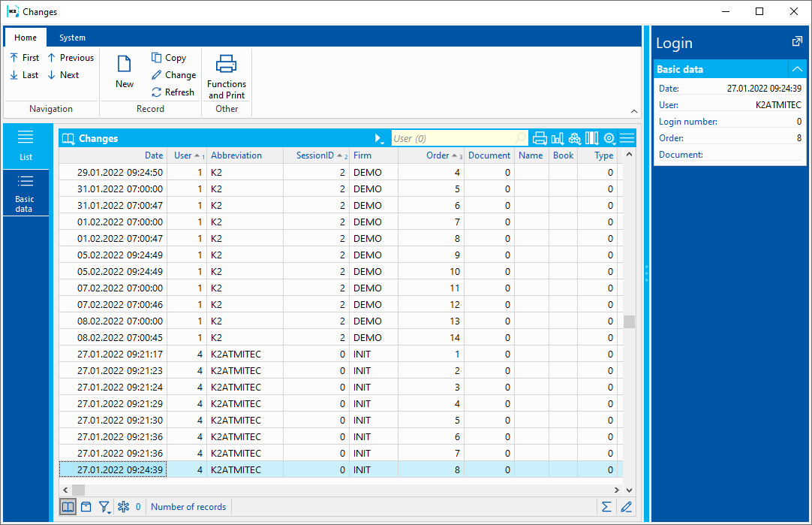812x525 pixels.
Task: Click the vertical scrollbar thumb in grid
Action: click(629, 321)
